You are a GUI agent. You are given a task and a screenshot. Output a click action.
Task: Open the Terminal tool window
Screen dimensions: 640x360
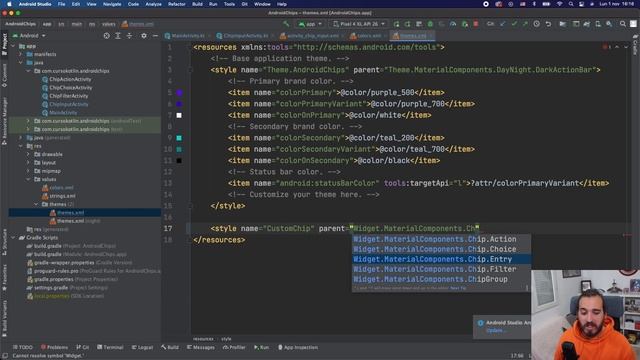tap(110, 347)
